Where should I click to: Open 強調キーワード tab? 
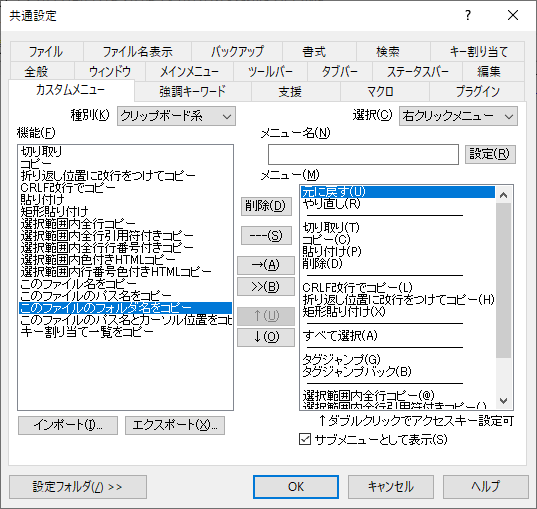pos(193,91)
